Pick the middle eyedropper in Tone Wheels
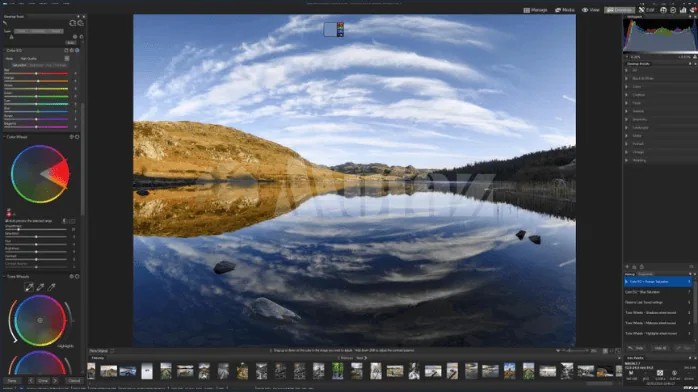The width and height of the screenshot is (698, 392). click(x=40, y=287)
